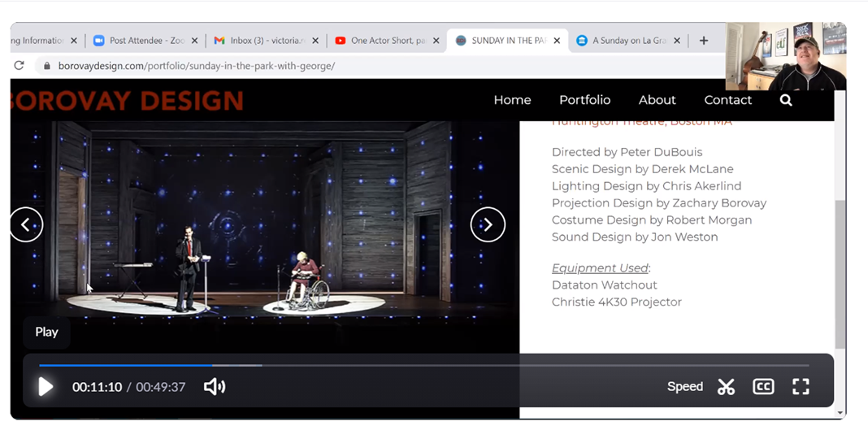
Task: Open a new browser tab
Action: [704, 41]
